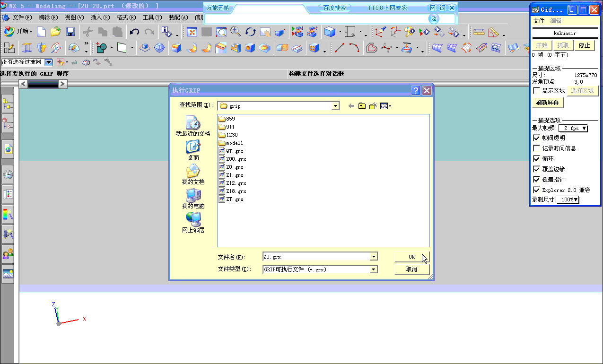Select the Arc tool in curve toolbar
Screen dimensions: 603x364
pos(354,48)
